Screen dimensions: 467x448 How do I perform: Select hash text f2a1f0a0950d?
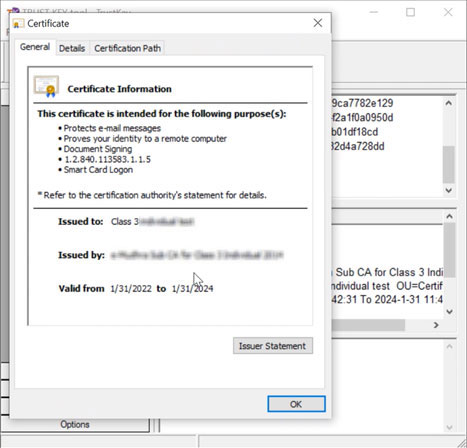coord(362,117)
